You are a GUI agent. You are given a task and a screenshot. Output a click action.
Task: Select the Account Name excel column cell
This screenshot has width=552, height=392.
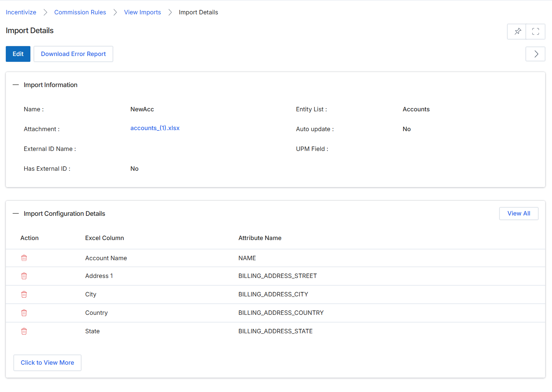click(106, 258)
